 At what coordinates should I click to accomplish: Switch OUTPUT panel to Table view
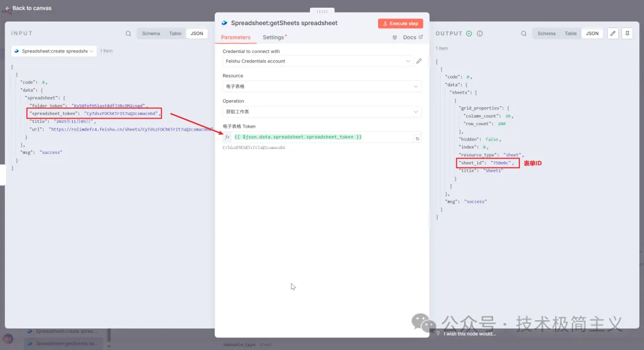point(571,33)
